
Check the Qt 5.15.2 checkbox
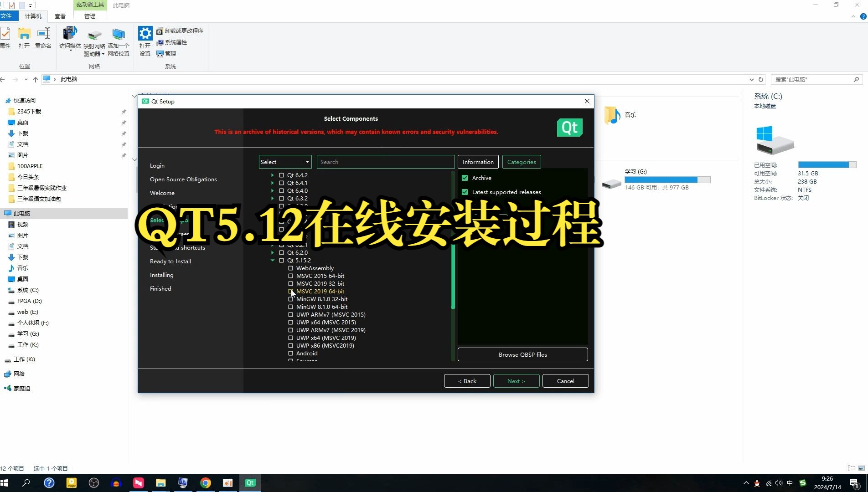(x=281, y=261)
